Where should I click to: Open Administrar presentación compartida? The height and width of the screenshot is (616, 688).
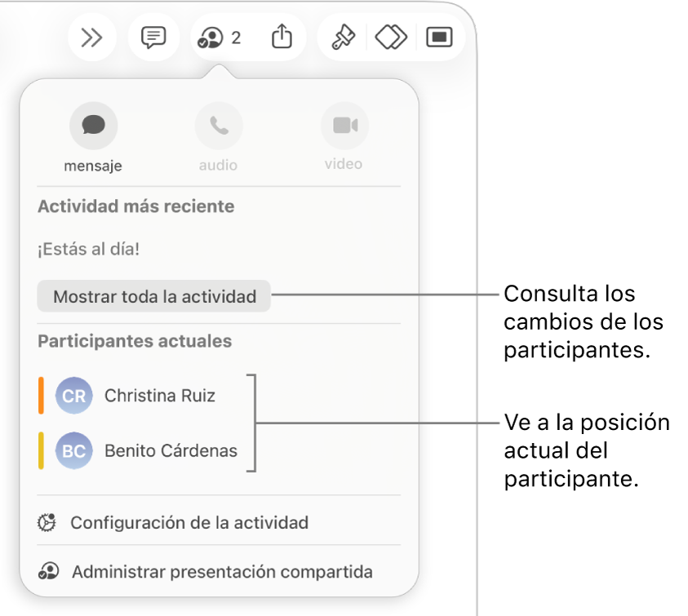(x=222, y=572)
